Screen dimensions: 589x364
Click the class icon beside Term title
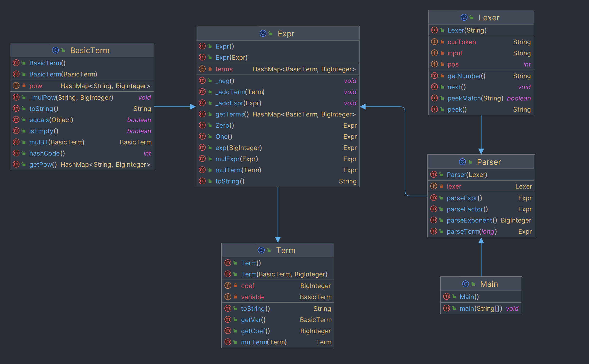[261, 250]
